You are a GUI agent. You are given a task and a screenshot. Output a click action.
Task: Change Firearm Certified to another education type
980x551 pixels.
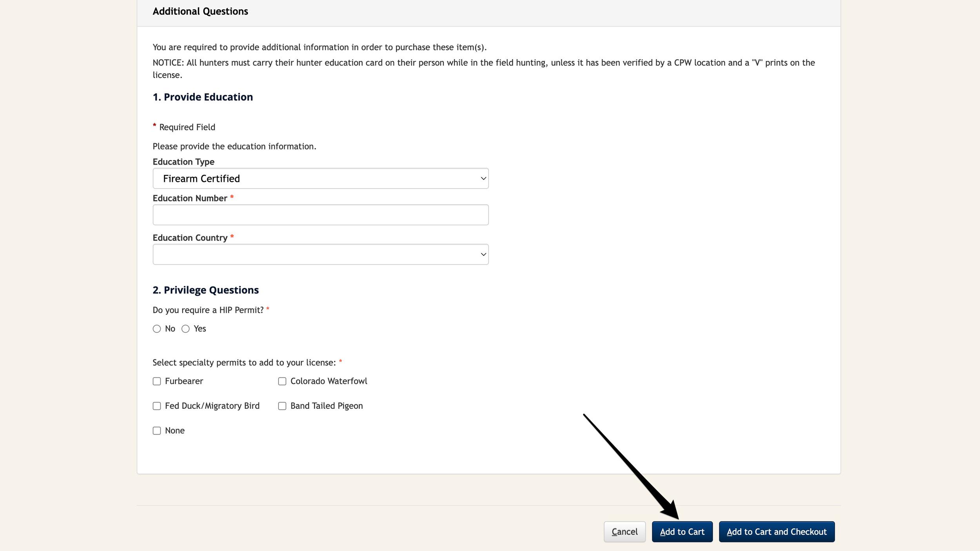(x=320, y=178)
